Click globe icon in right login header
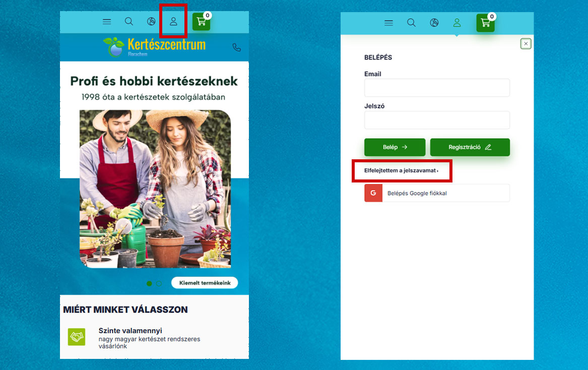The image size is (588, 370). click(434, 23)
